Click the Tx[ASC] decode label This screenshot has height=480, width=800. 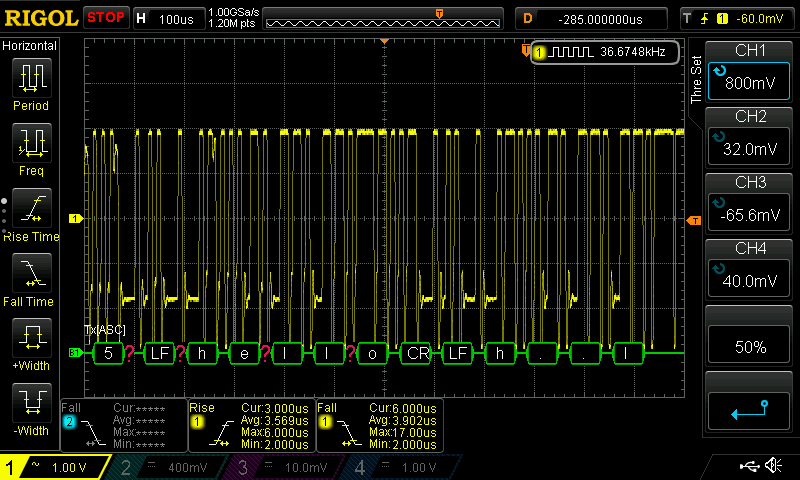pos(105,330)
